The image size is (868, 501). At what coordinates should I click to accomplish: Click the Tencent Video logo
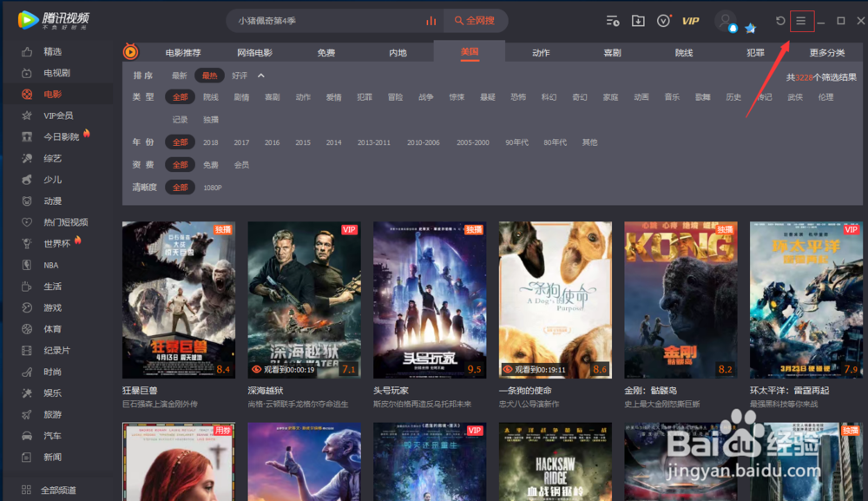tap(53, 20)
